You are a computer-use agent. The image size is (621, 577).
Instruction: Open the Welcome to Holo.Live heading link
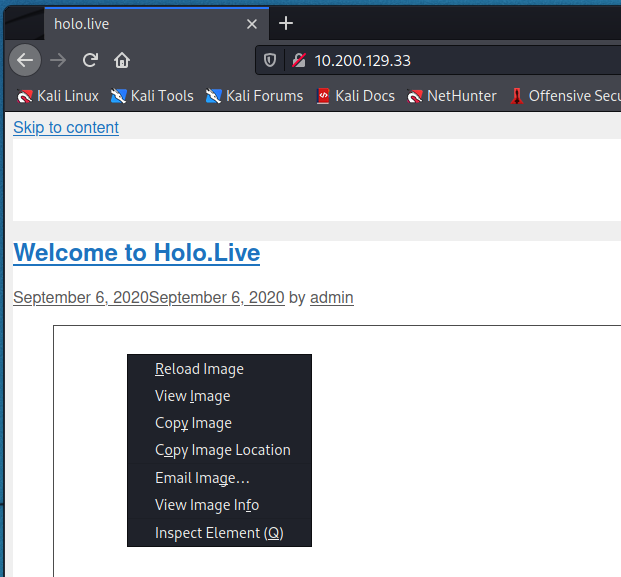(x=137, y=253)
